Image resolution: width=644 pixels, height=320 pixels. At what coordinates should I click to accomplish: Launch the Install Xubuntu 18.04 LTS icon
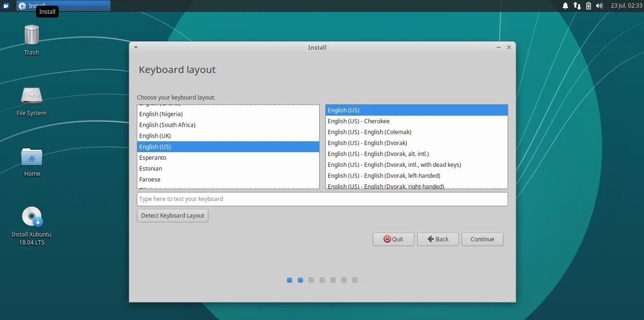(31, 216)
